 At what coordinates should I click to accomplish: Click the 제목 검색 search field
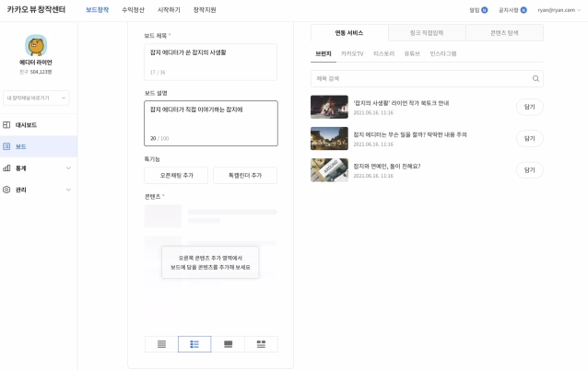427,78
